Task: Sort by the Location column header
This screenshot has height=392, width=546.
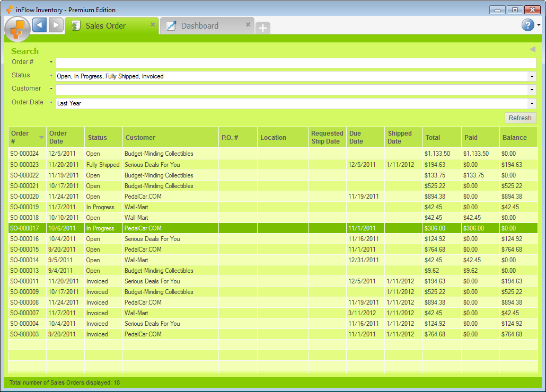Action: [x=283, y=137]
